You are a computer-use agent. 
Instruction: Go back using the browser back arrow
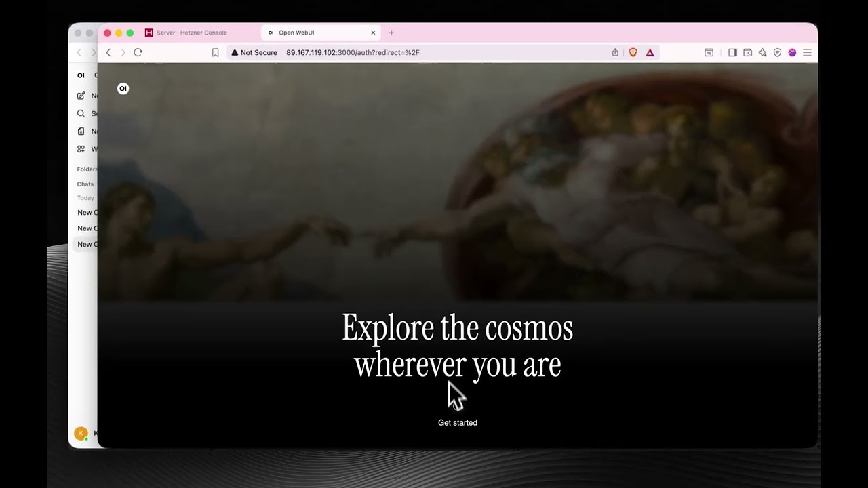pyautogui.click(x=108, y=52)
